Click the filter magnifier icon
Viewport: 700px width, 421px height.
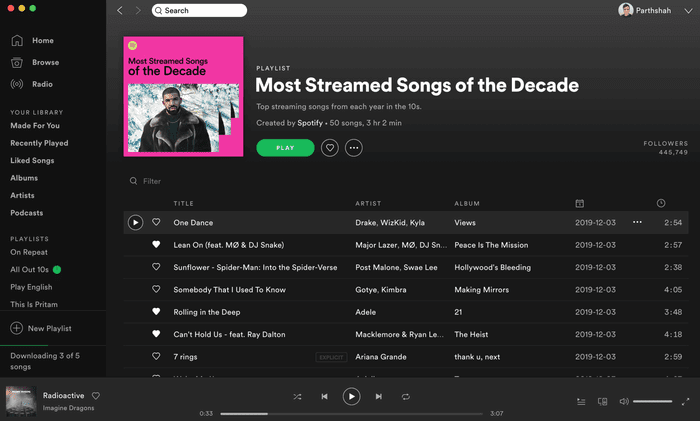tap(133, 181)
